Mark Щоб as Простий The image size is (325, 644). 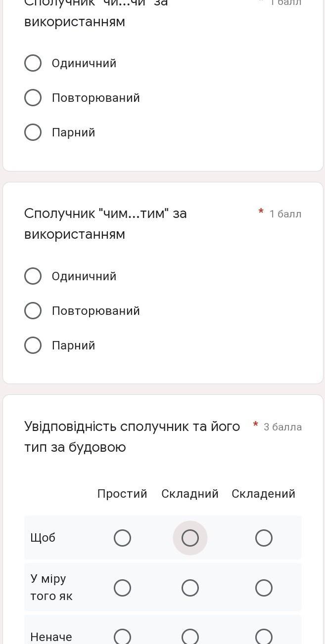122,538
